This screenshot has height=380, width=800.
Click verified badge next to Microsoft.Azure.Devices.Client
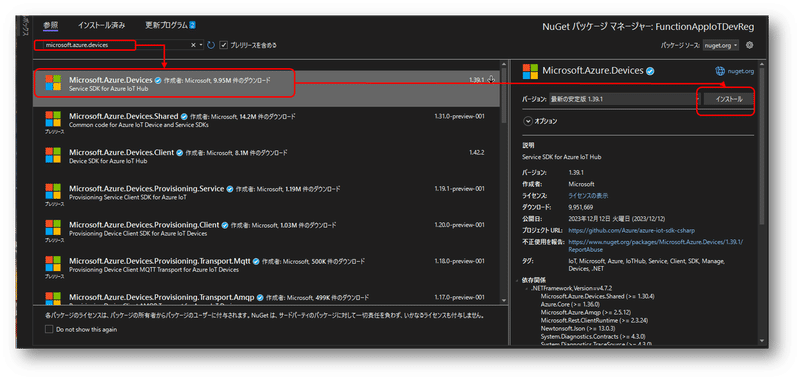pos(179,153)
